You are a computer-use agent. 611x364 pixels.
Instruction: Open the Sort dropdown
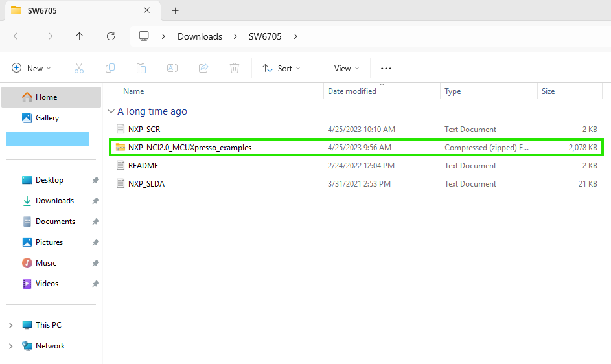click(281, 68)
